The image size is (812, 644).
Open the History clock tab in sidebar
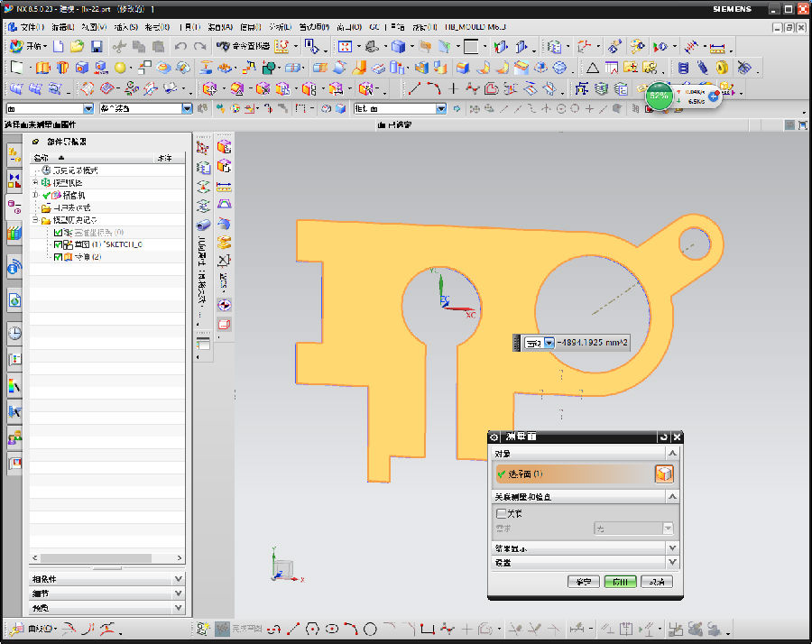14,333
